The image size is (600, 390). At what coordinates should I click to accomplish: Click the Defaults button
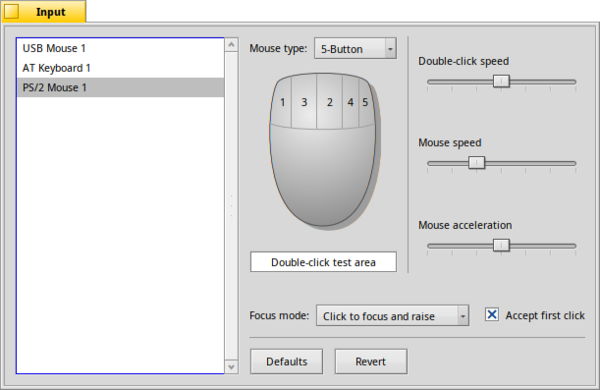point(287,361)
